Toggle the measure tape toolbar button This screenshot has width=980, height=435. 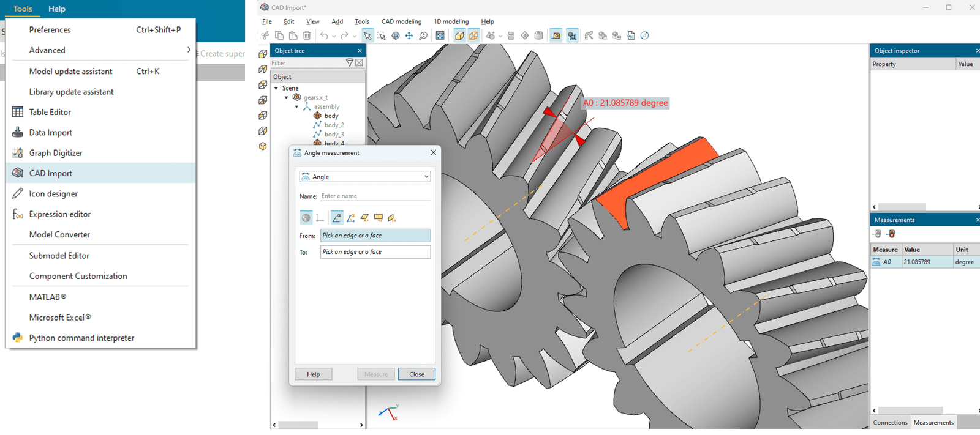click(556, 35)
